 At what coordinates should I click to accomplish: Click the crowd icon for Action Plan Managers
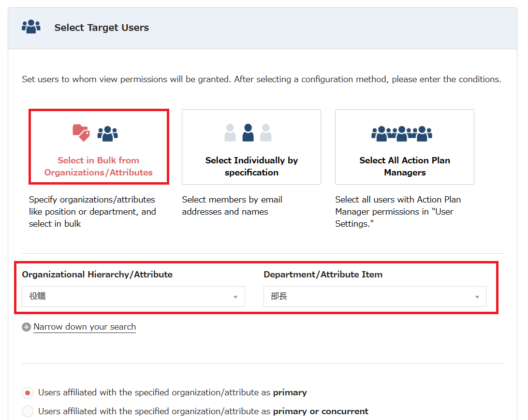point(402,133)
